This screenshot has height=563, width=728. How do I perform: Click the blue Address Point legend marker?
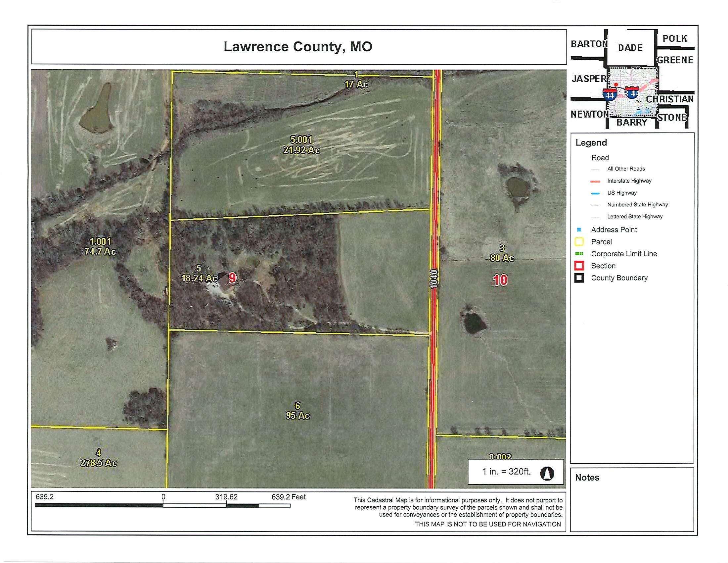[x=579, y=230]
